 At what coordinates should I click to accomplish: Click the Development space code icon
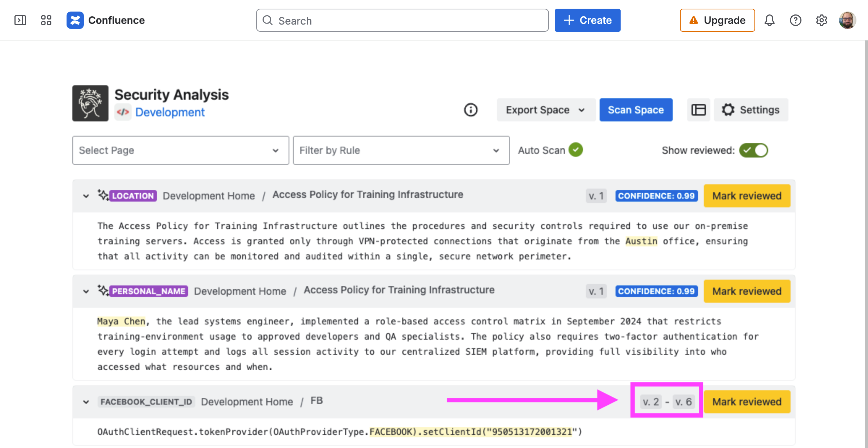pos(123,112)
